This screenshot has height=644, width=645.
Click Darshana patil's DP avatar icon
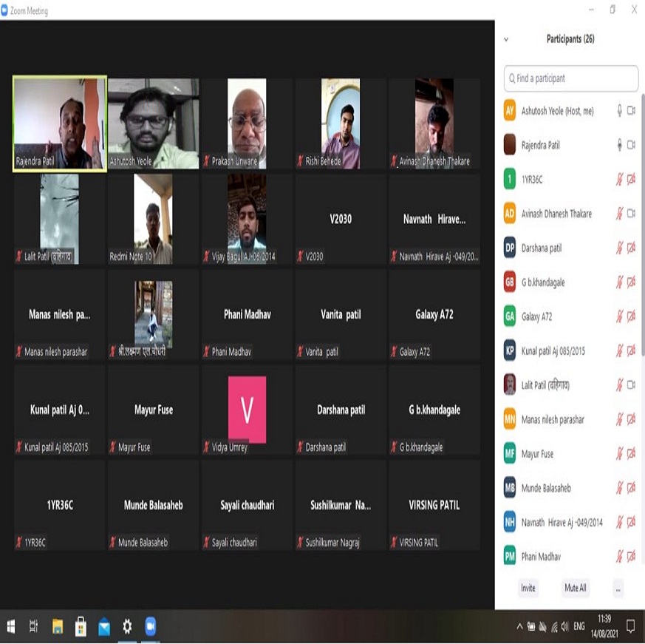coord(510,248)
